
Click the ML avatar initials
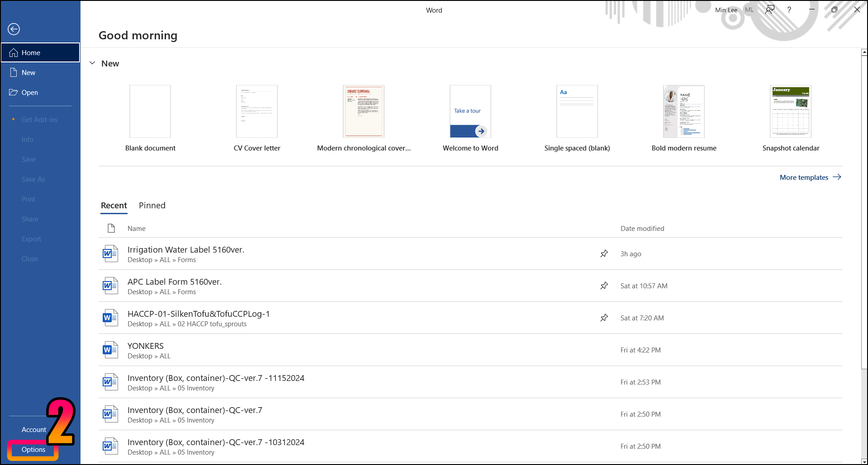coord(749,9)
